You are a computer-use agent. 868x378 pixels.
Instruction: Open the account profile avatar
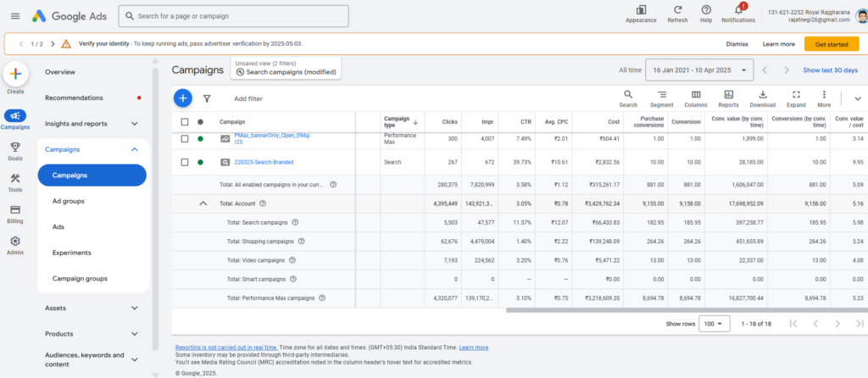(861, 15)
